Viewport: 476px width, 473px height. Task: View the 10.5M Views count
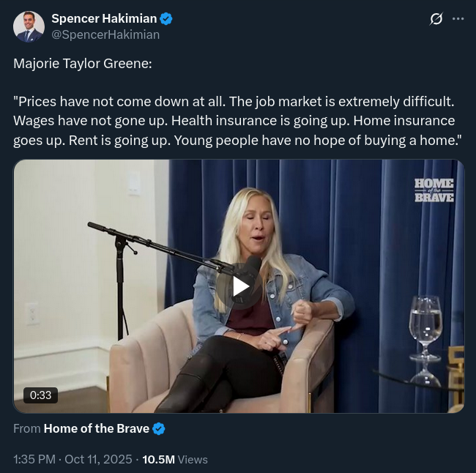point(175,459)
